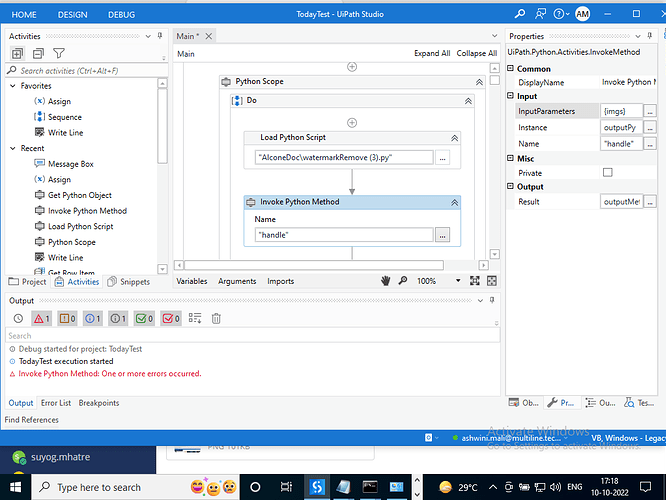Click Expand All in designer
This screenshot has width=666, height=500.
point(432,53)
